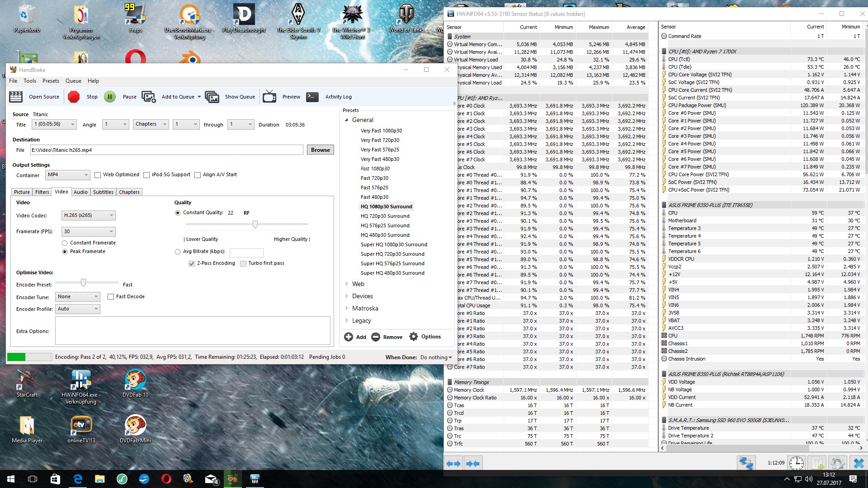Pause encoding with green Pause icon
The height and width of the screenshot is (488, 868).
click(x=110, y=97)
